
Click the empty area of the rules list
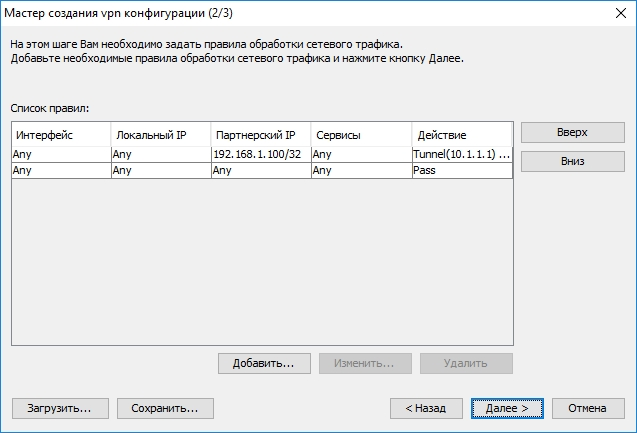pyautogui.click(x=262, y=262)
